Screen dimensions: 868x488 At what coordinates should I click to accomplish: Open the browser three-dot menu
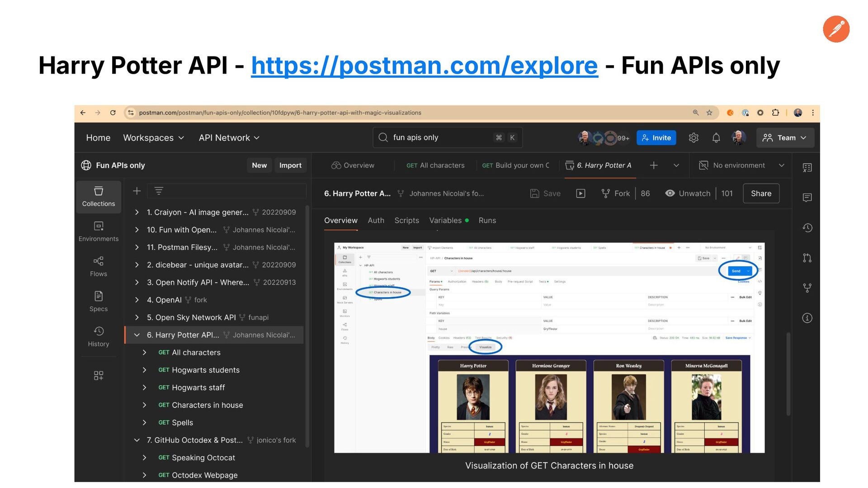[x=813, y=113]
